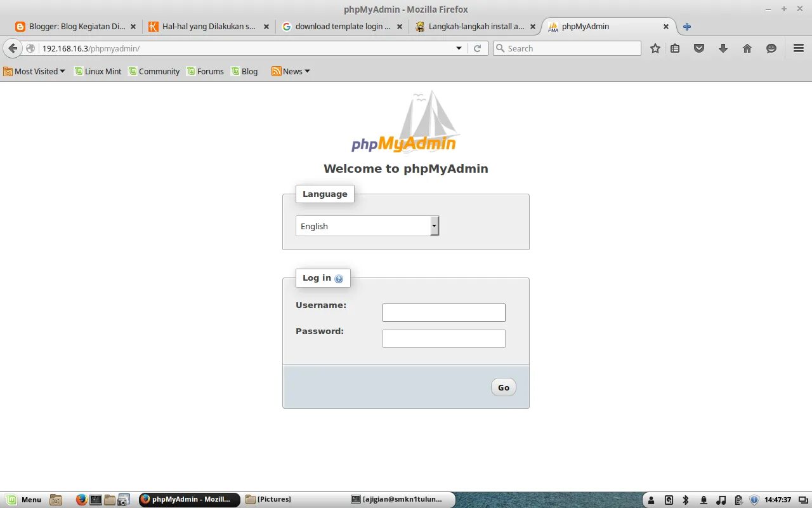Screen dimensions: 812x508
Task: Open the Community bookmark
Action: (154, 71)
